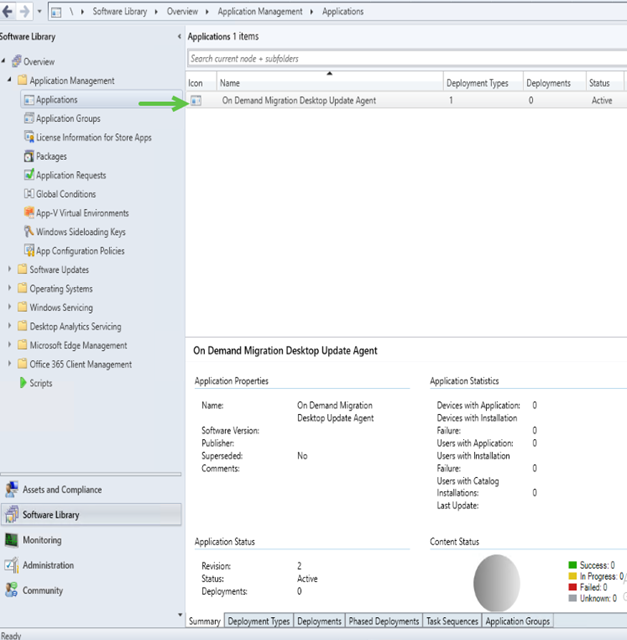The width and height of the screenshot is (627, 640).
Task: Click the Desktop Analytics Servicing folder icon
Action: point(22,326)
